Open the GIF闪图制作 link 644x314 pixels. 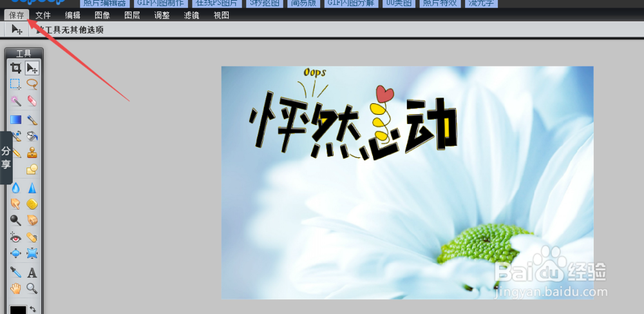pyautogui.click(x=161, y=3)
